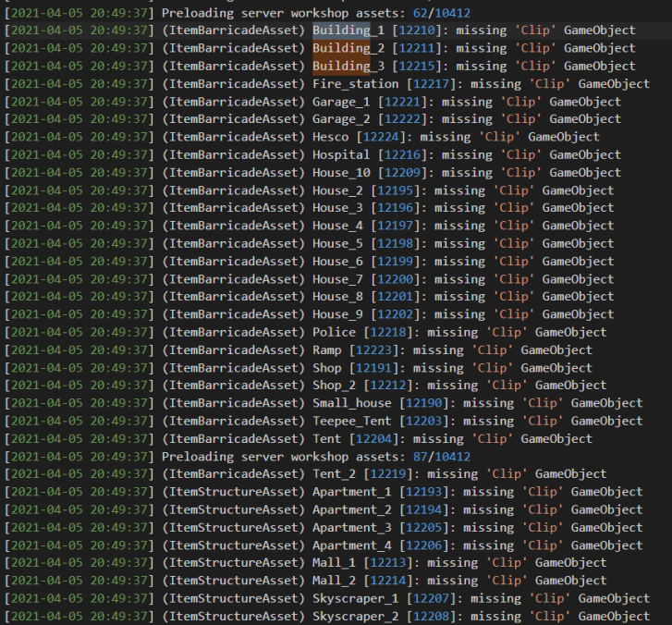Click 'House_2' asset name

(337, 190)
